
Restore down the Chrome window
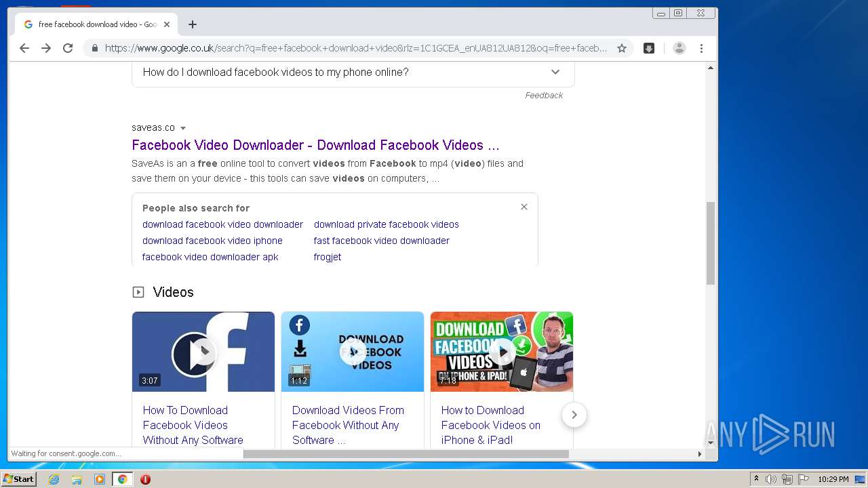point(678,13)
